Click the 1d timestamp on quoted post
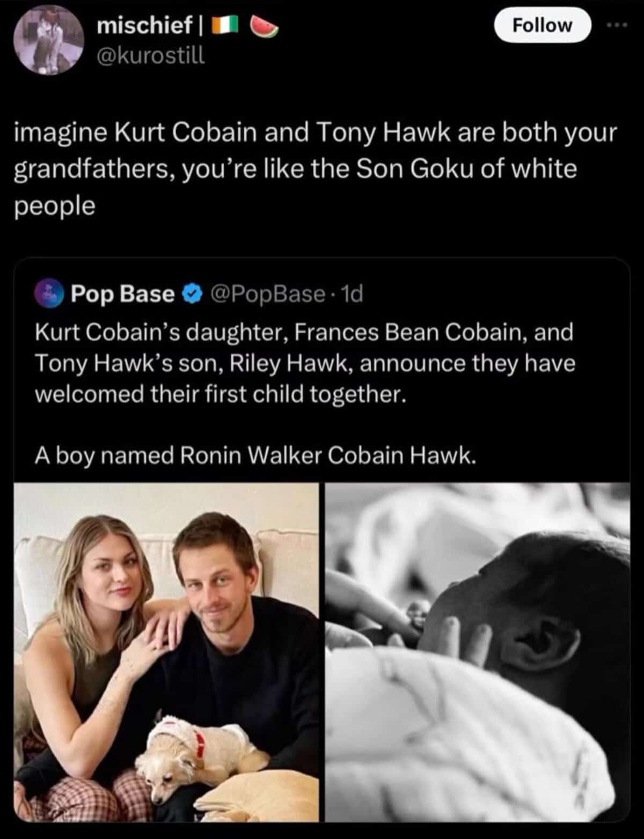This screenshot has height=839, width=644. pyautogui.click(x=353, y=293)
